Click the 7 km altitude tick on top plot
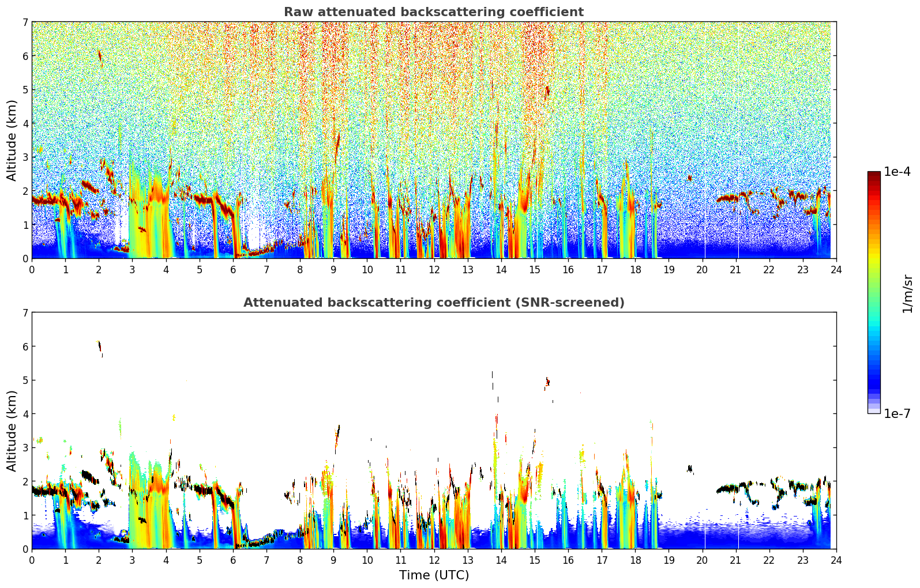The width and height of the screenshot is (920, 588). (25, 22)
